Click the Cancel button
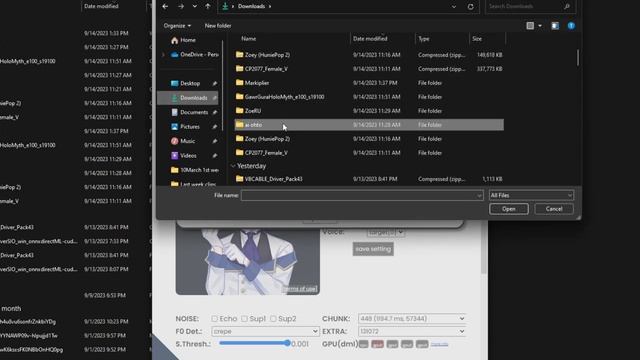 [554, 209]
